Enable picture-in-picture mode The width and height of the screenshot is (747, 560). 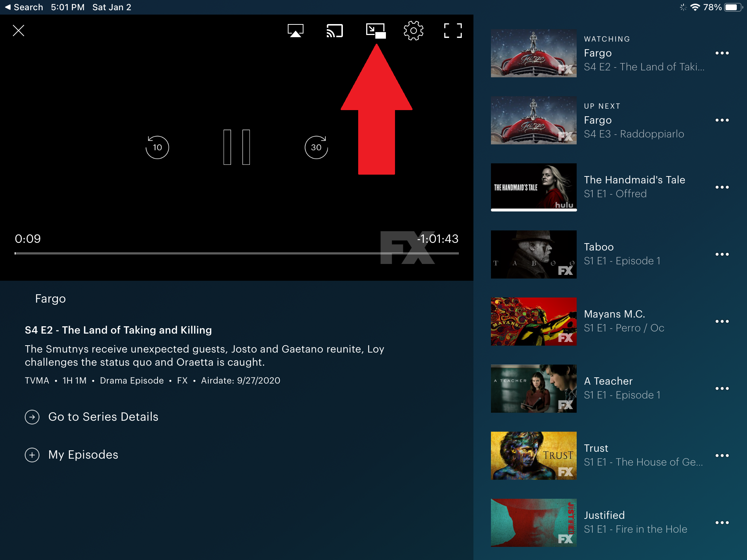pyautogui.click(x=376, y=31)
